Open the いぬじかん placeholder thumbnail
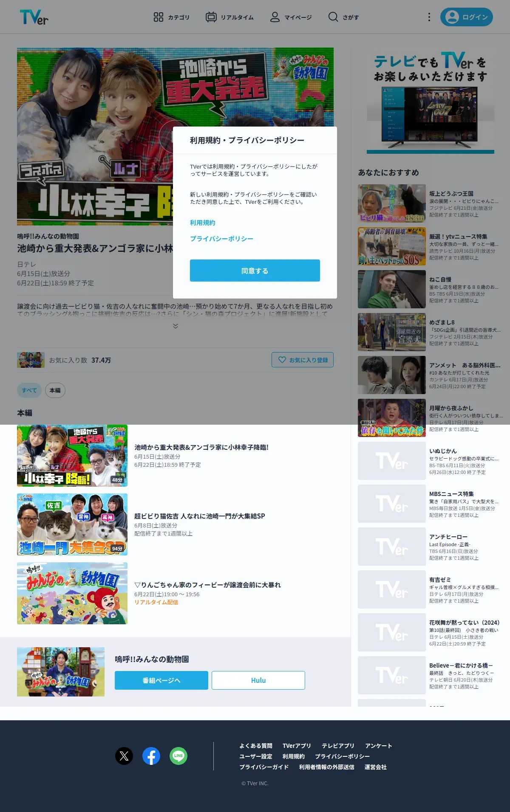The image size is (510, 812). (392, 461)
